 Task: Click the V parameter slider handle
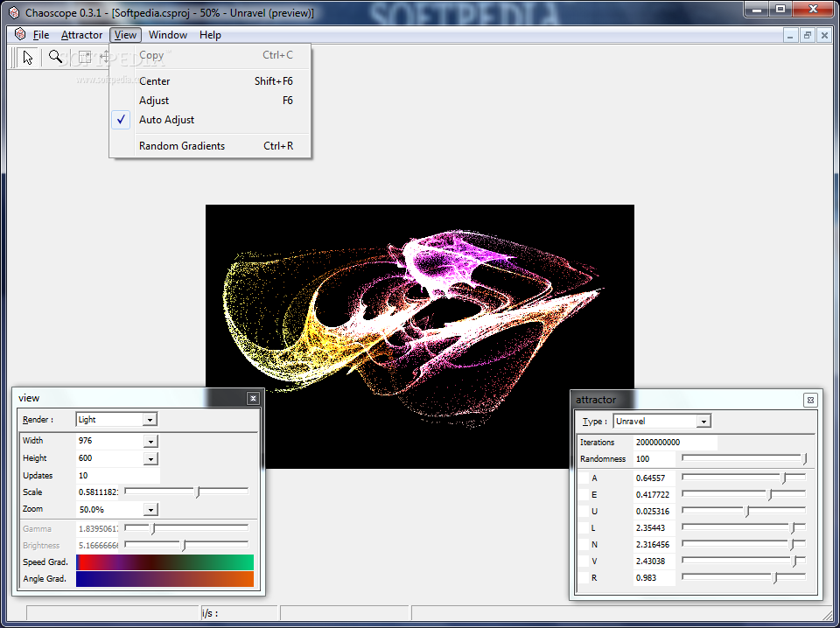[795, 562]
